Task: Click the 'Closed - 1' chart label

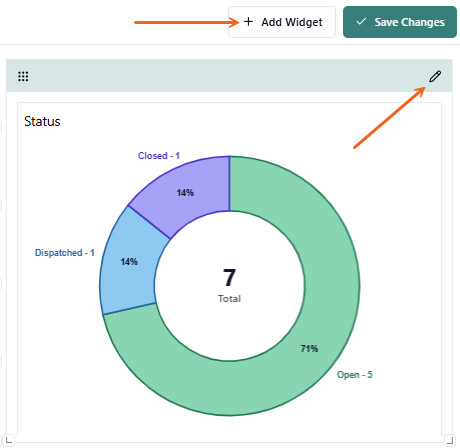Action: (x=159, y=156)
